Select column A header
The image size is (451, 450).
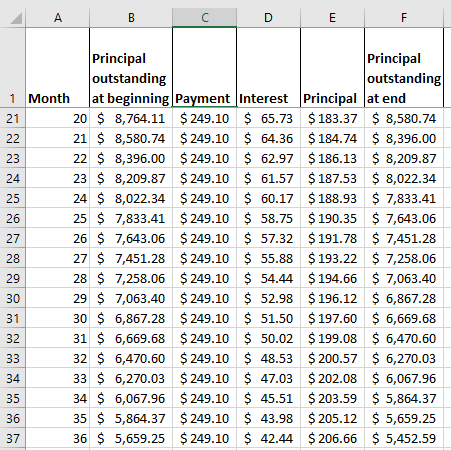coord(58,18)
